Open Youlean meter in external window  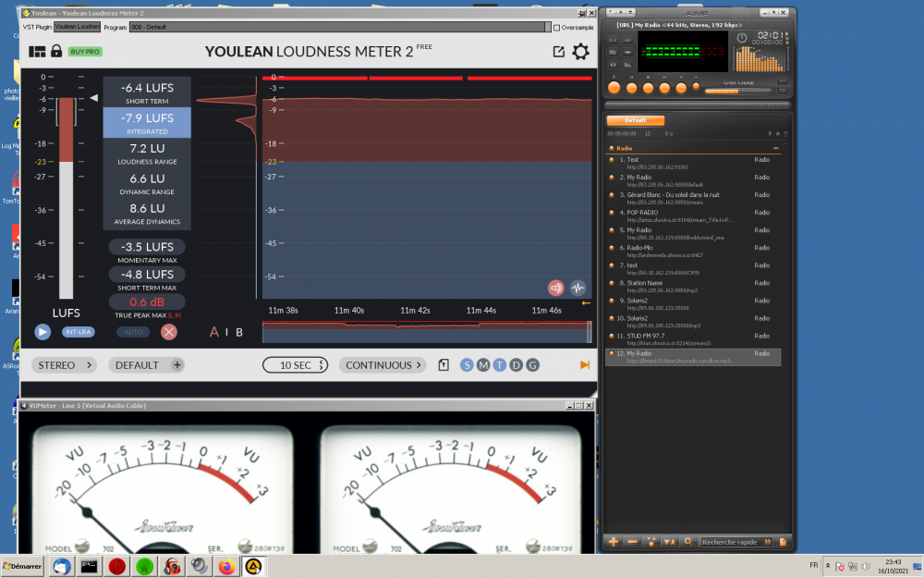pos(558,52)
